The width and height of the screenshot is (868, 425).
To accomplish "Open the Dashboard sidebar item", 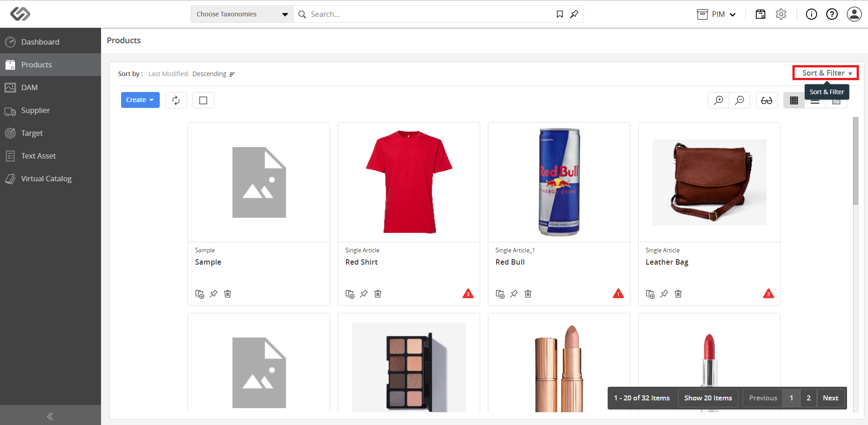I will click(51, 42).
